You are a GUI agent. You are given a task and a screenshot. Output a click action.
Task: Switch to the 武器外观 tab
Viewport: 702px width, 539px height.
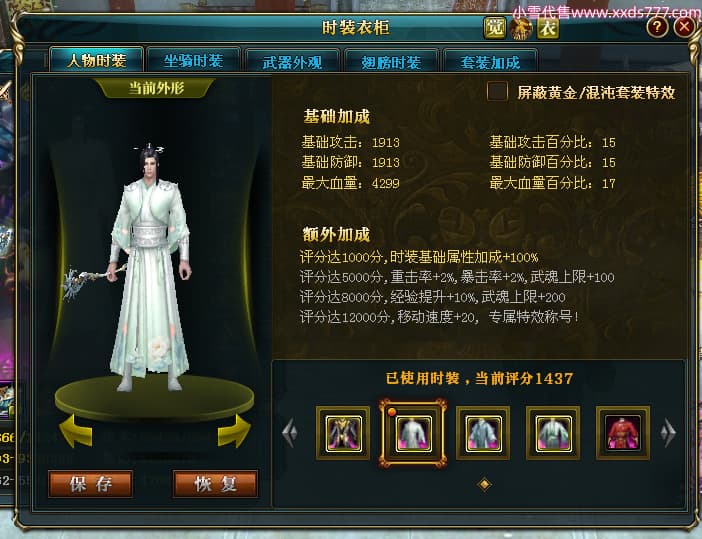point(292,61)
